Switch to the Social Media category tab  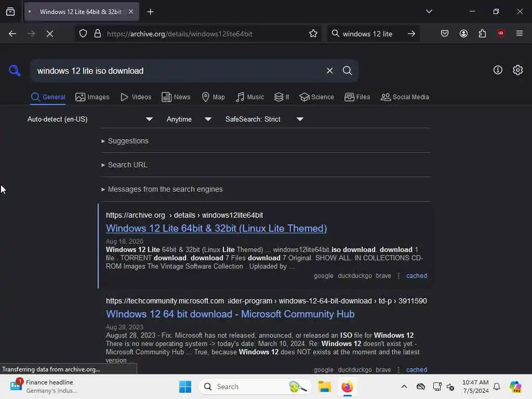[405, 97]
